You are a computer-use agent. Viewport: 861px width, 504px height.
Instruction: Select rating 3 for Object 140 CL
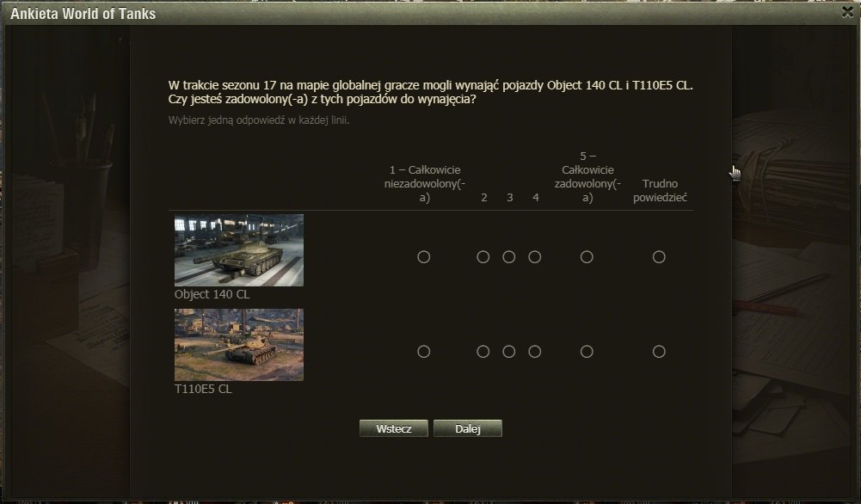(509, 257)
